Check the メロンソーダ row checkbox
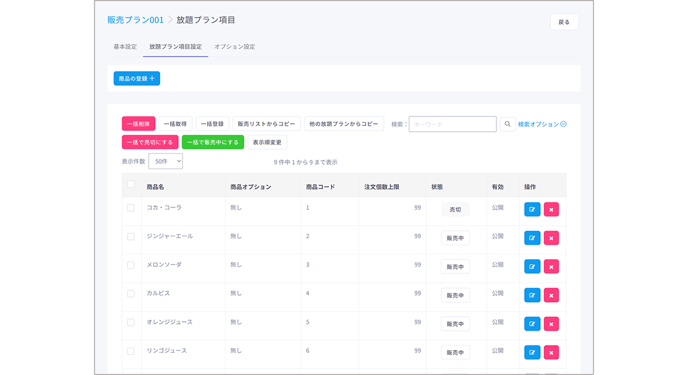The image size is (688, 375). (x=131, y=265)
